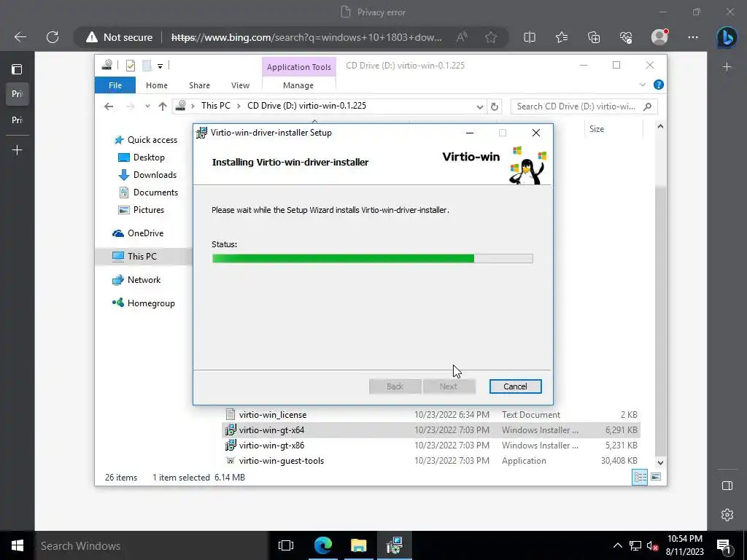Click the Not secure warning indicator
Screen dimensions: 747x560
click(x=119, y=37)
